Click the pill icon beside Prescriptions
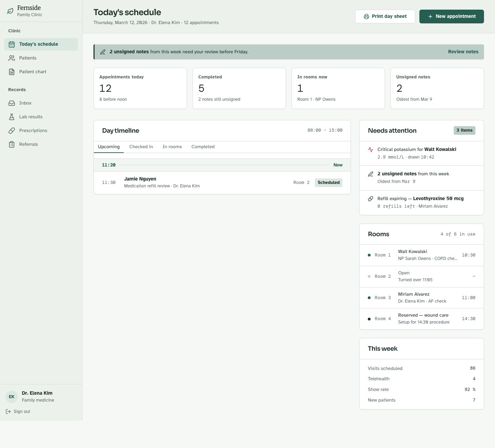495x448 pixels. (x=12, y=131)
